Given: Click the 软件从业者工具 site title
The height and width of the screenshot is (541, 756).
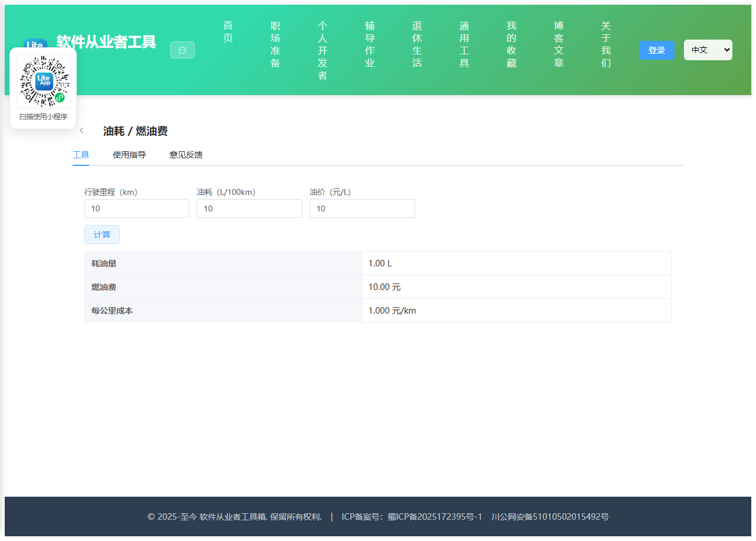Looking at the screenshot, I should [106, 42].
